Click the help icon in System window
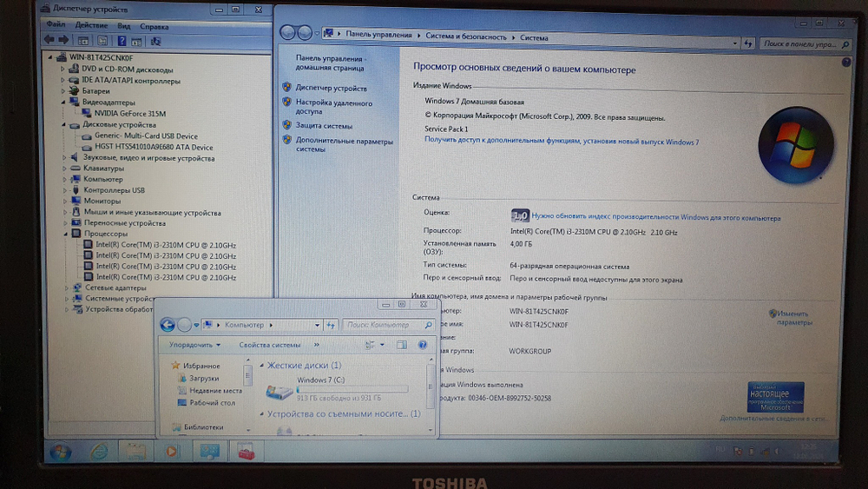Screen dimensions: 868x489 [845, 63]
